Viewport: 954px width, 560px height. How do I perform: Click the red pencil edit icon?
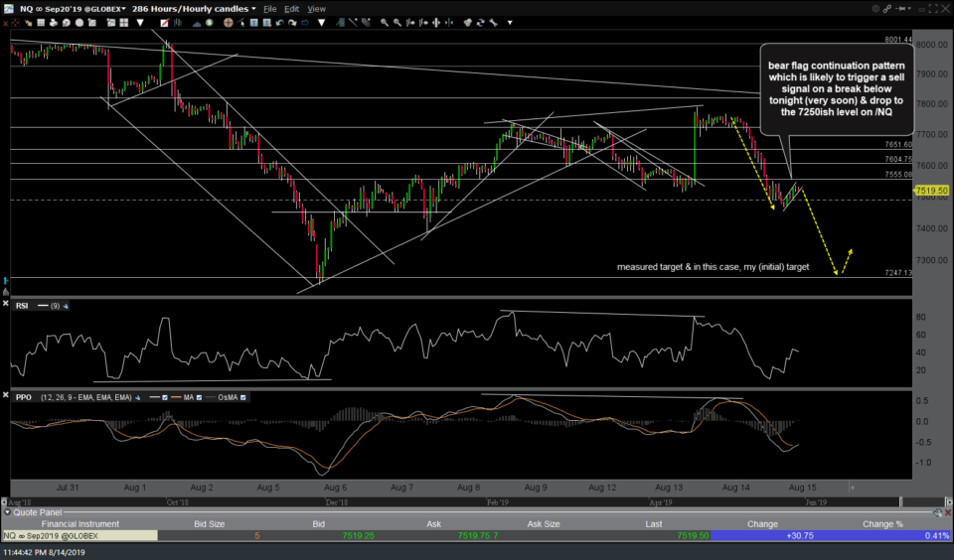(x=164, y=23)
